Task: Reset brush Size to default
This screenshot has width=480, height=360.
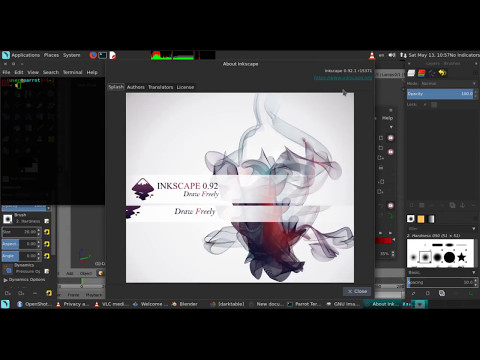Action: pos(47,232)
